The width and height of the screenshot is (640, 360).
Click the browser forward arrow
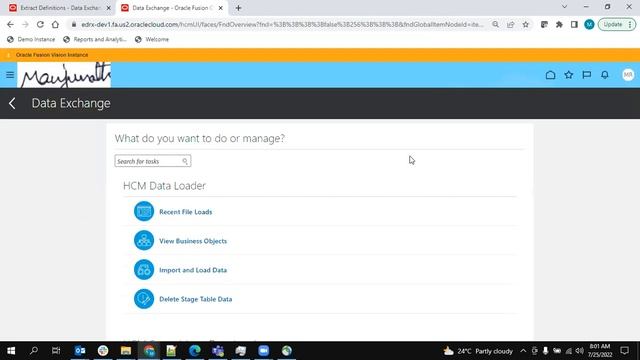point(25,24)
